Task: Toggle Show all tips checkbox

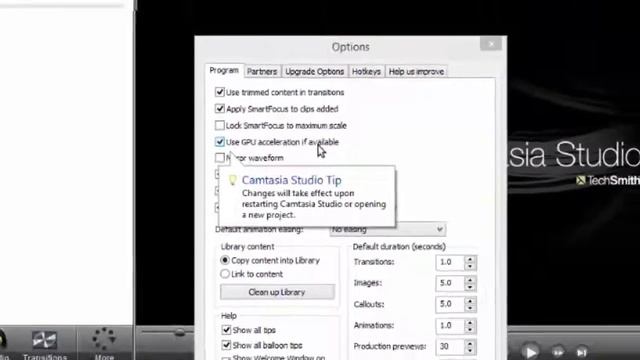Action: pos(226,330)
